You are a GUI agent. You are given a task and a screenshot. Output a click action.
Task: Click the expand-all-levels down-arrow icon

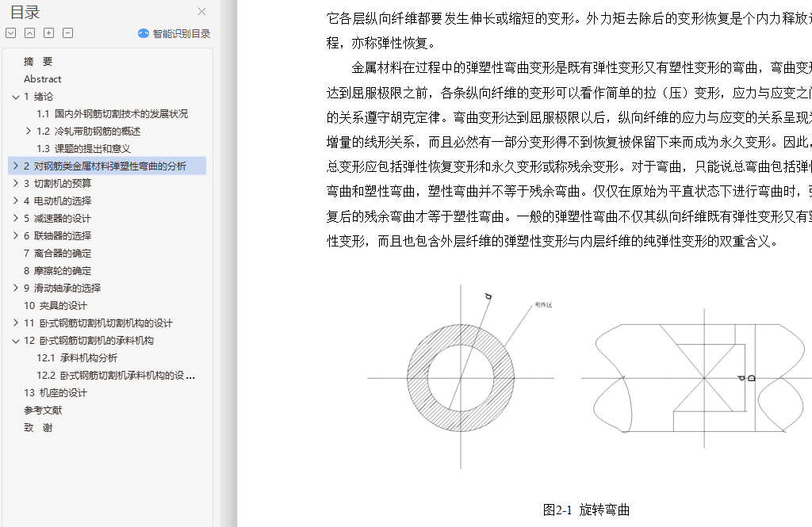point(11,33)
